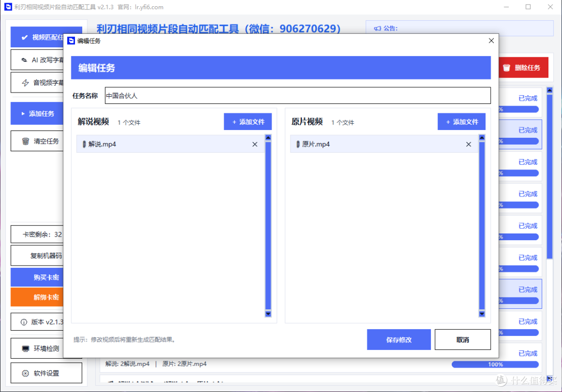Click the 清空任务 trash bin icon

25,141
